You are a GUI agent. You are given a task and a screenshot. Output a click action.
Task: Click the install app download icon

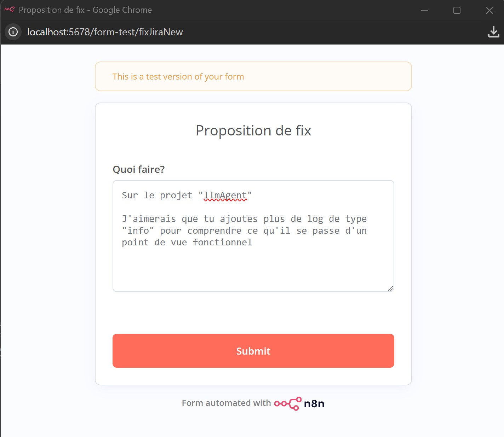[493, 32]
